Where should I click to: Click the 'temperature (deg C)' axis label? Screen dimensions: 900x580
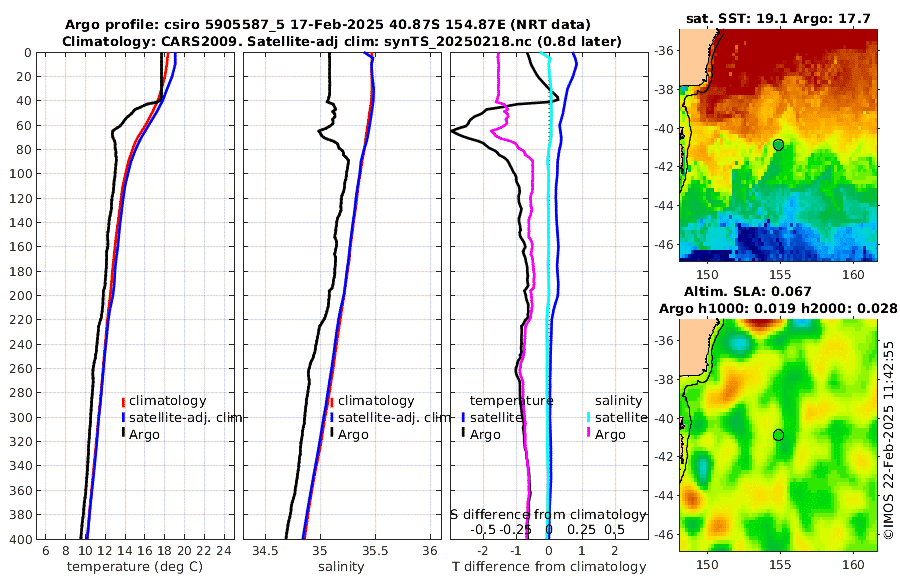(x=135, y=567)
